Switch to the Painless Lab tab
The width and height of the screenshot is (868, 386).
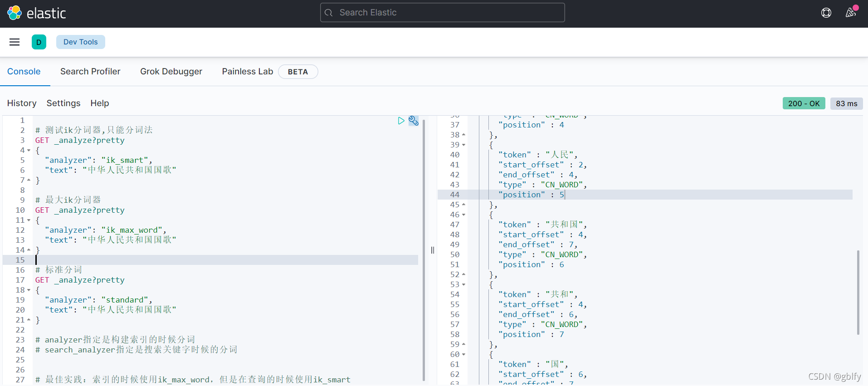coord(247,72)
